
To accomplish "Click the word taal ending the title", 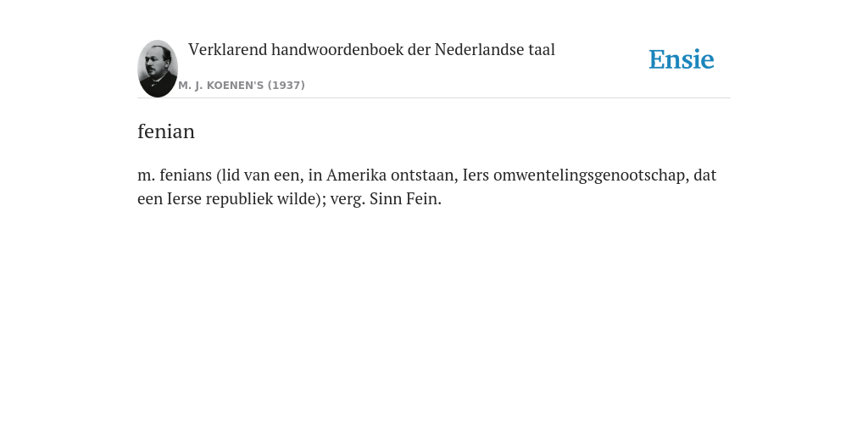I will click(x=542, y=50).
